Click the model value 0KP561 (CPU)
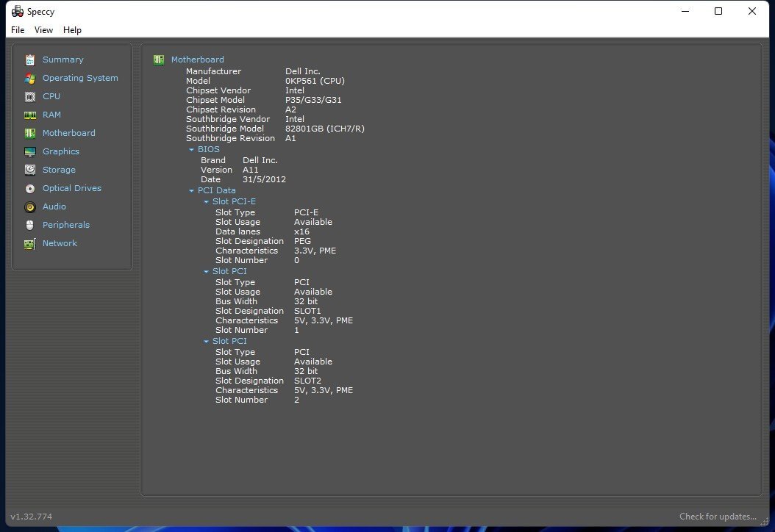The image size is (775, 532). pos(315,81)
